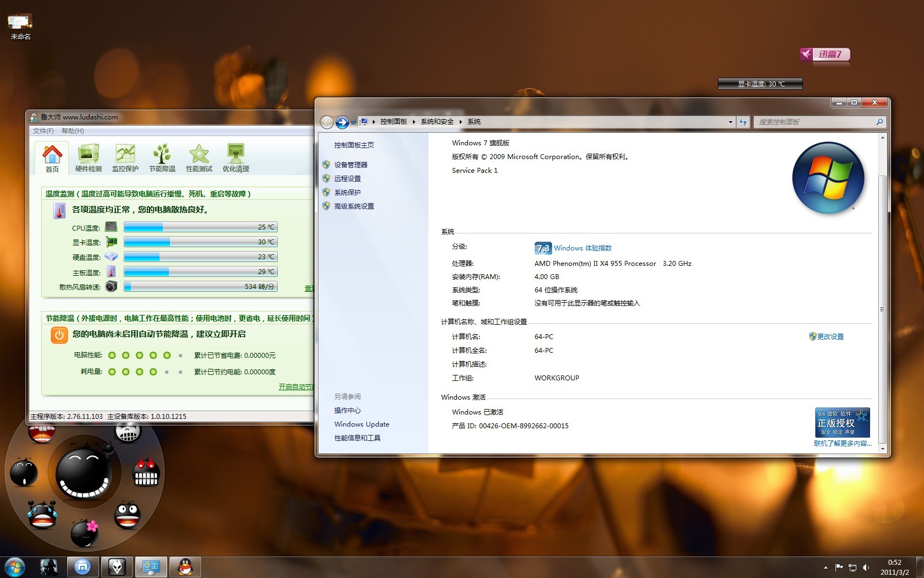Click the 未命名 desktop icon
This screenshot has height=578, width=924.
point(20,27)
